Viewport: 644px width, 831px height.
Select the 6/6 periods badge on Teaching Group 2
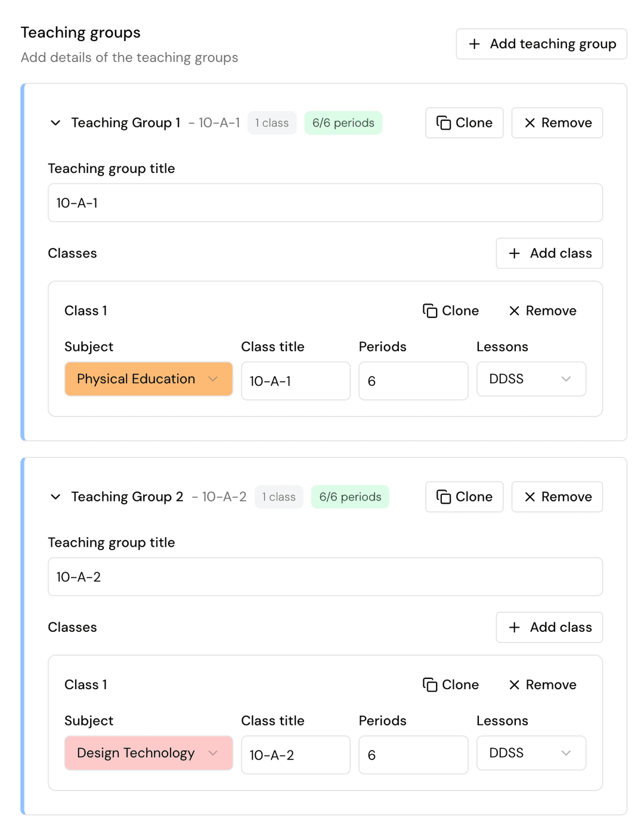coord(350,497)
